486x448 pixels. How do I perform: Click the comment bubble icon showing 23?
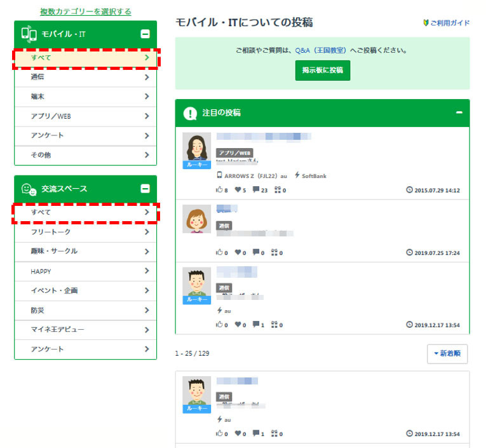click(x=256, y=189)
